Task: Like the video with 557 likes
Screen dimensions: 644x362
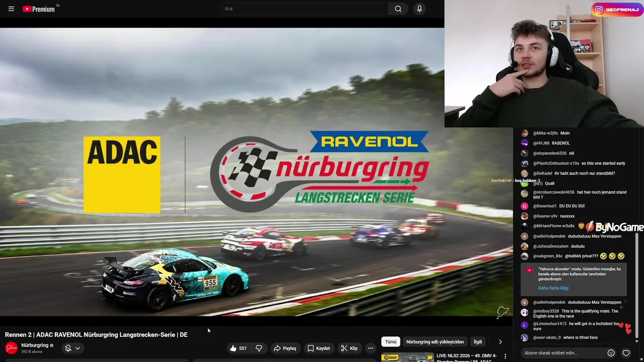Action: point(239,348)
